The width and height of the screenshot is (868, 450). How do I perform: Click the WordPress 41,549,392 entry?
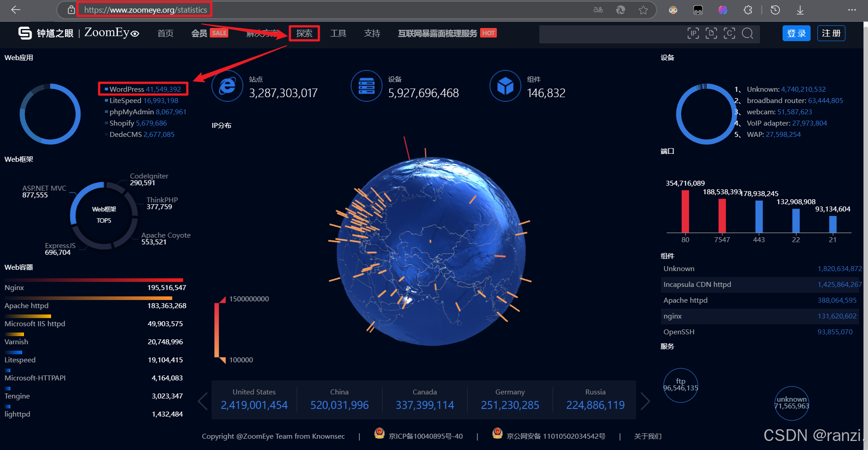[143, 89]
